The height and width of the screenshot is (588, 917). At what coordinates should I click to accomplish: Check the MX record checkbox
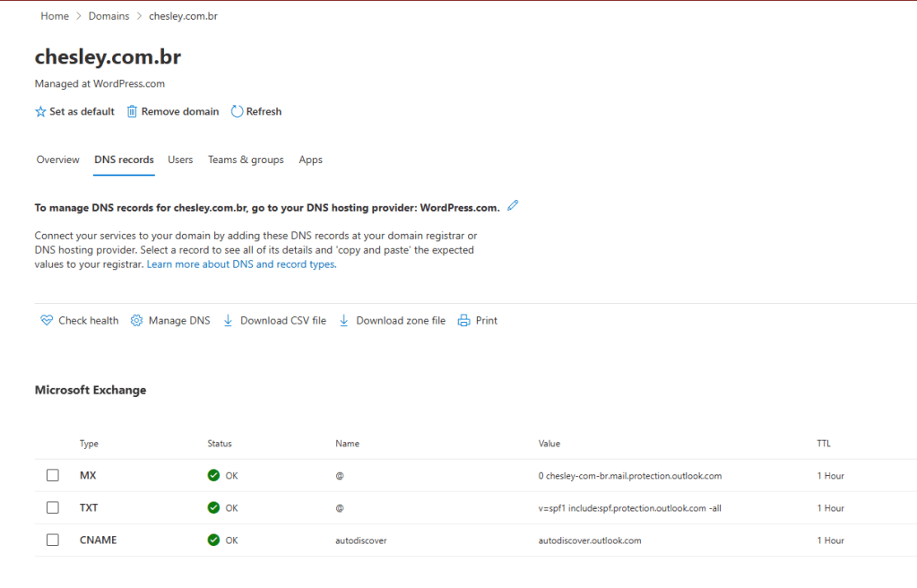53,476
